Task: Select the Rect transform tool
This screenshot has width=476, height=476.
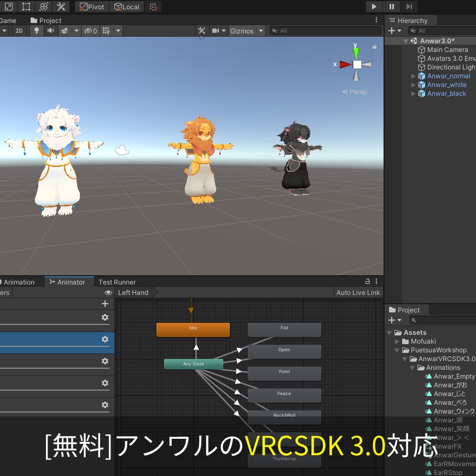Action: (x=26, y=7)
